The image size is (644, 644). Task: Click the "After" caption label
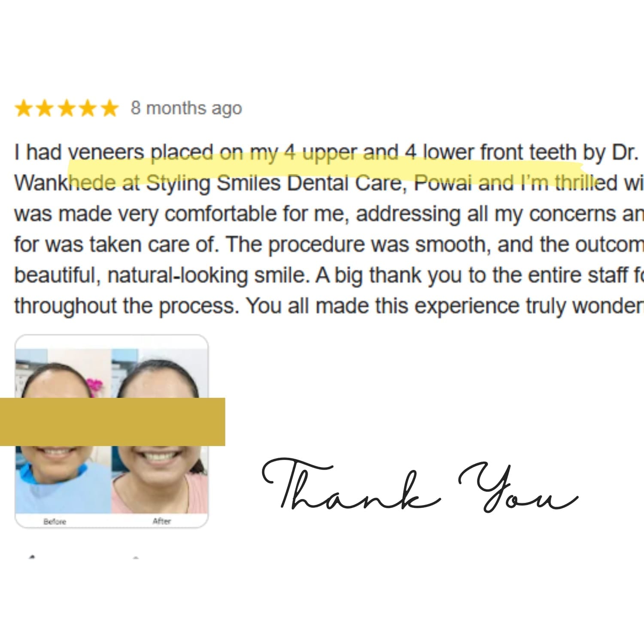(x=162, y=521)
